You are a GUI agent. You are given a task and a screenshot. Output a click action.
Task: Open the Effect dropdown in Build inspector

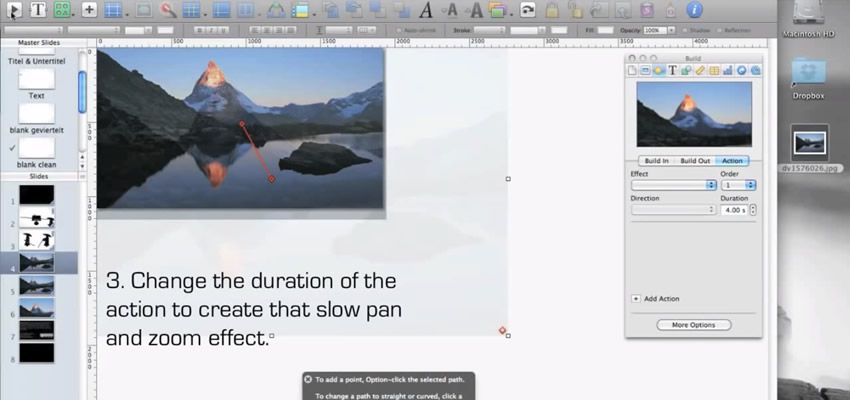tap(674, 185)
